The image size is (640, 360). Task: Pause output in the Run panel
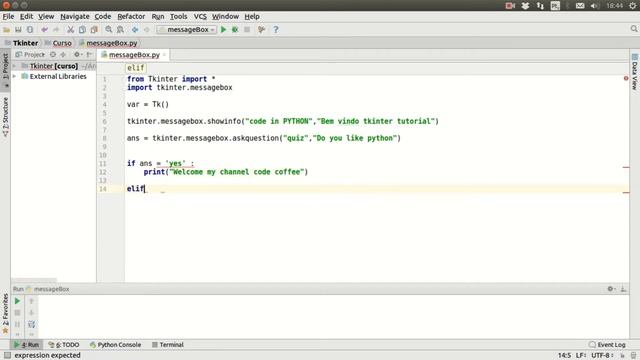click(x=17, y=324)
